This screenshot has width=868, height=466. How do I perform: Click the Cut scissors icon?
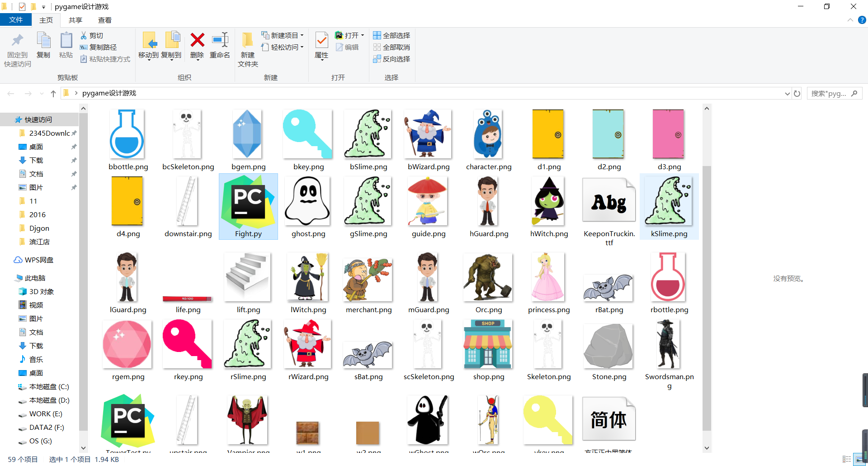click(84, 35)
